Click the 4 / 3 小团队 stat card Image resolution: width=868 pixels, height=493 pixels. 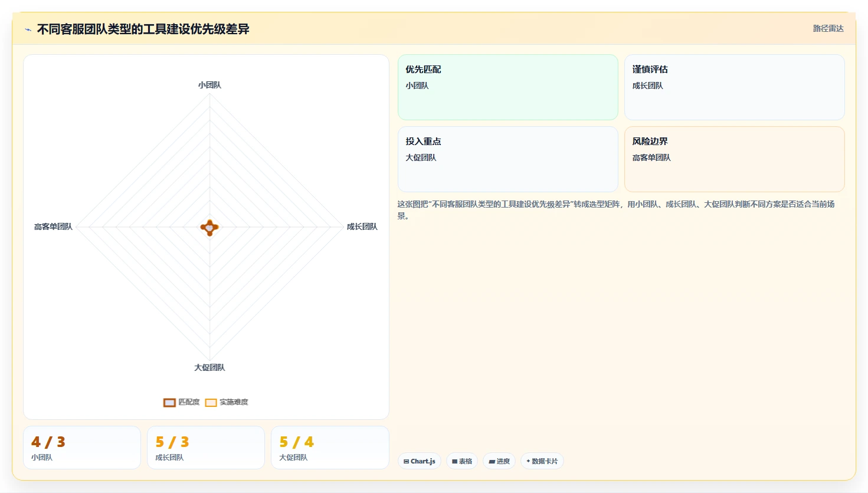(82, 448)
